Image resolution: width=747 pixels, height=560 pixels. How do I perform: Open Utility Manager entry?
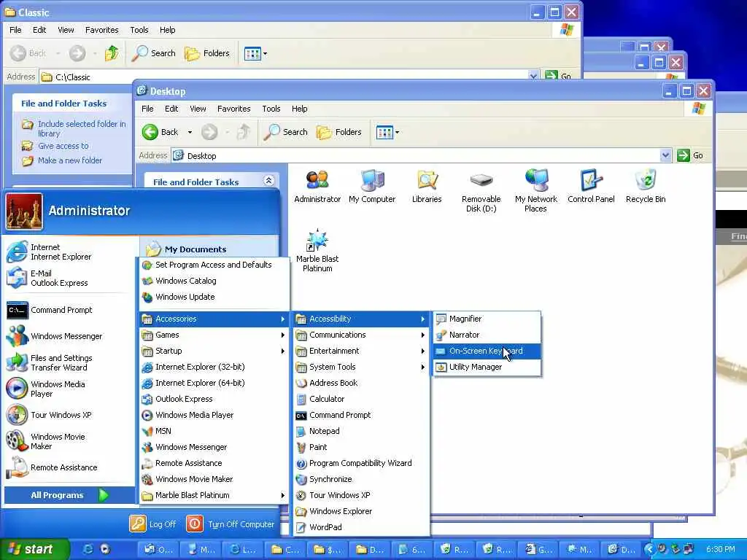487,367
